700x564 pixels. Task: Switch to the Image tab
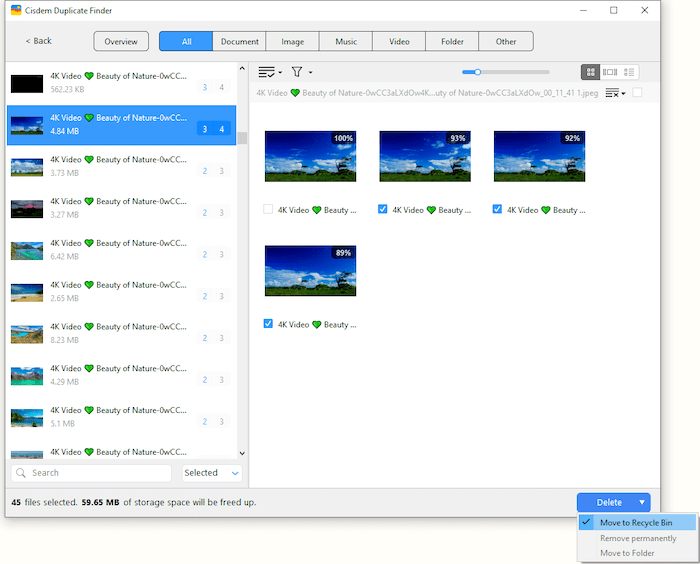[293, 41]
